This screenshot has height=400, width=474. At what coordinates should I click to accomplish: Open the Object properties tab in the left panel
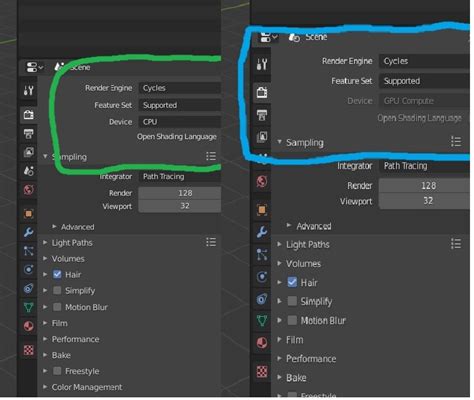(28, 213)
